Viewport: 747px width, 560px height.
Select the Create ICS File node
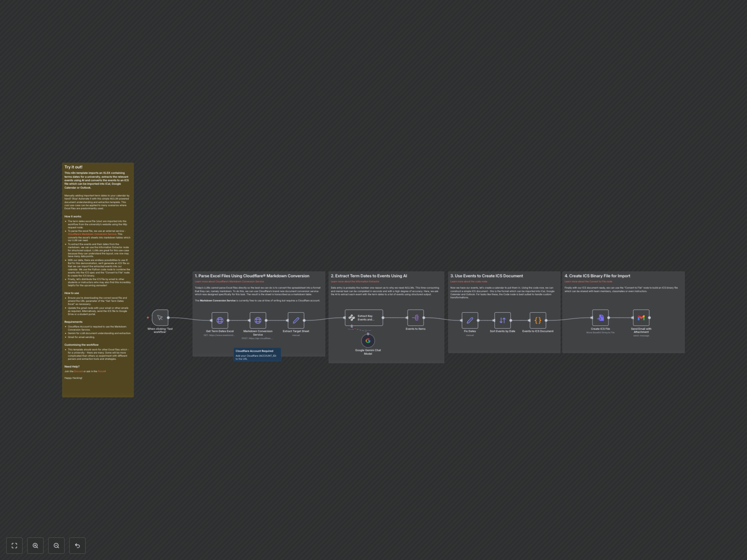[600, 318]
